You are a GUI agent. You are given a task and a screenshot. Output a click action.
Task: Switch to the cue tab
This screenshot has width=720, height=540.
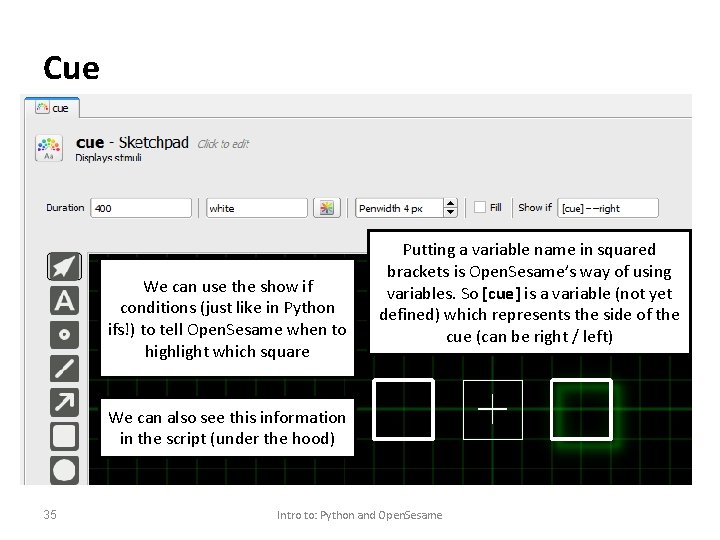52,108
